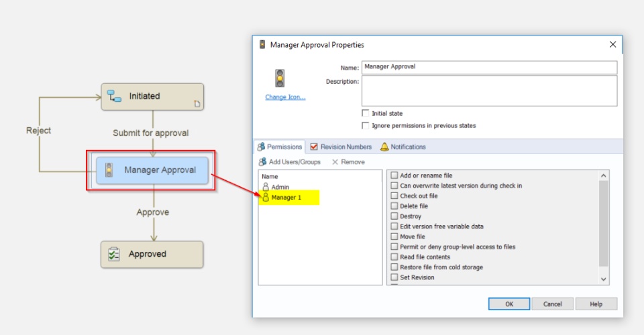This screenshot has height=335, width=644.
Task: Open Help from the dialog
Action: (x=596, y=304)
